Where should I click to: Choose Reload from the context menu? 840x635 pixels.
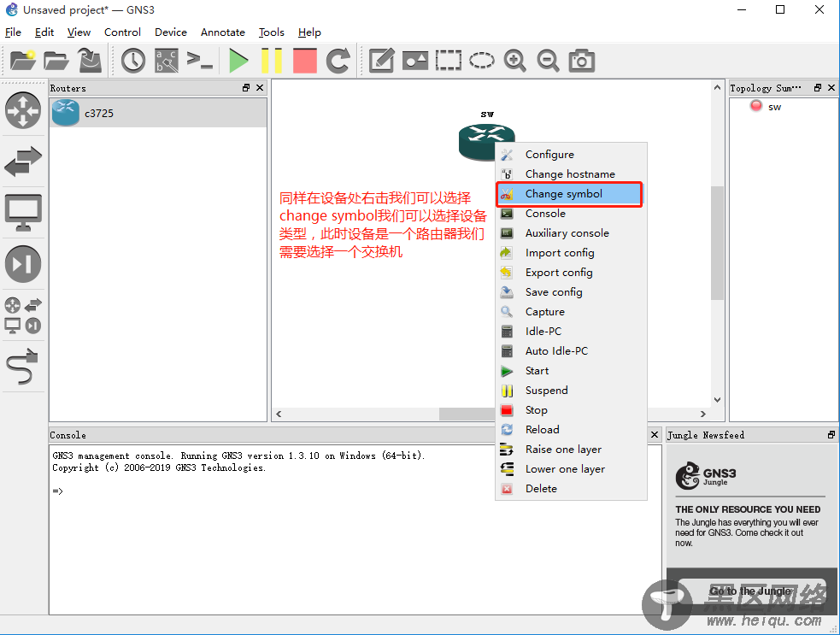pos(571,430)
